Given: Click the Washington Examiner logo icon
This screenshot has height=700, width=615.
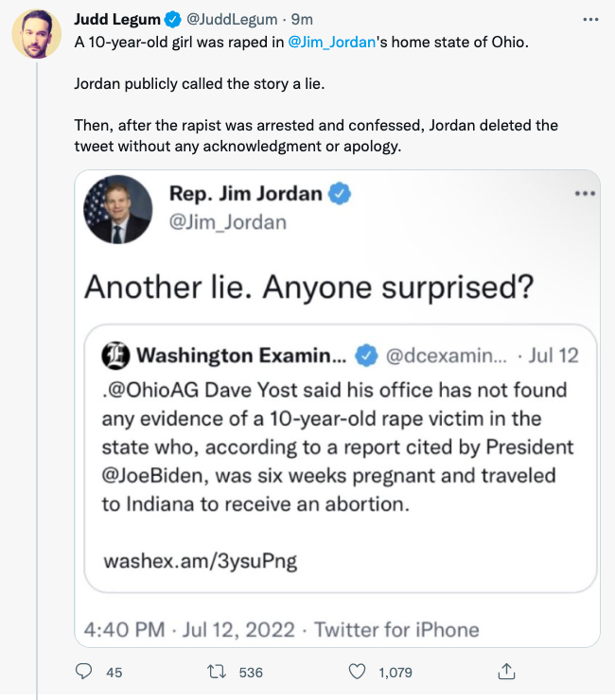Looking at the screenshot, I should [115, 356].
